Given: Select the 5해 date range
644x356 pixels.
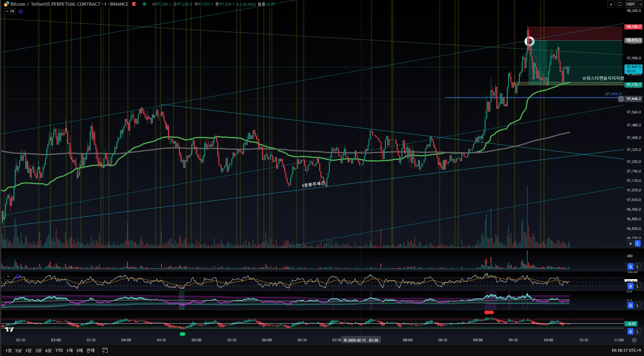Looking at the screenshot, I should coord(80,350).
